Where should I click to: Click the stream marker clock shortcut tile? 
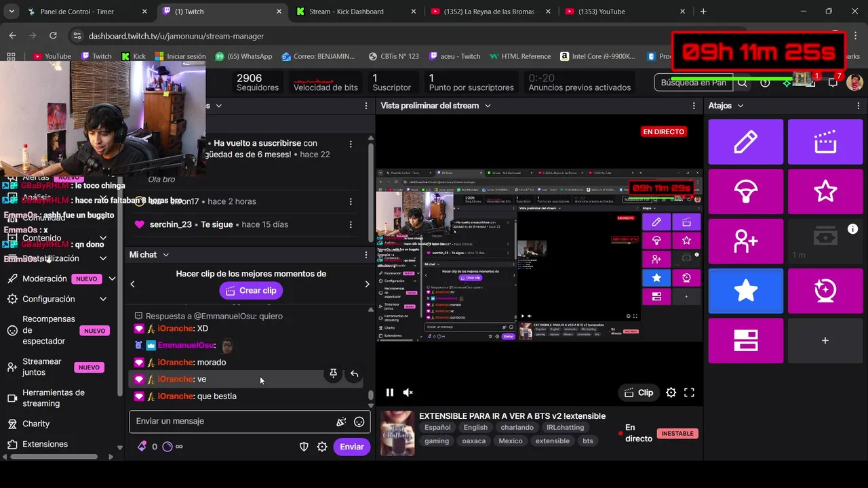point(825,291)
